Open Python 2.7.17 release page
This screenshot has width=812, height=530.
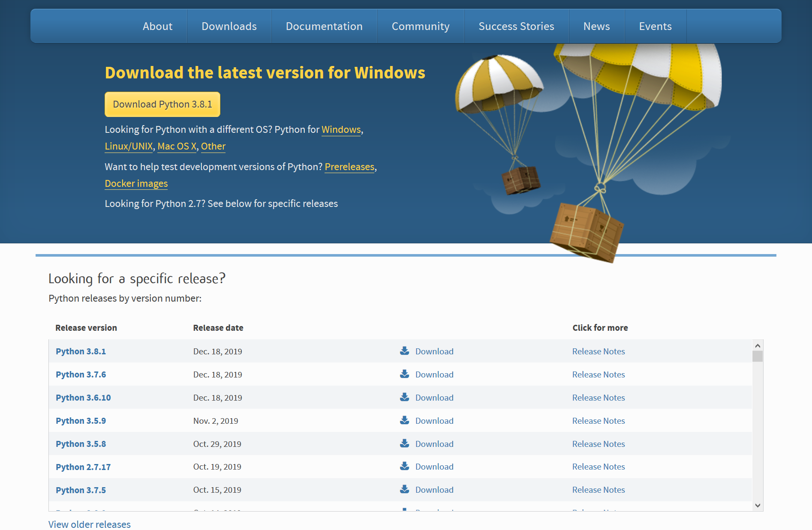[x=83, y=467]
